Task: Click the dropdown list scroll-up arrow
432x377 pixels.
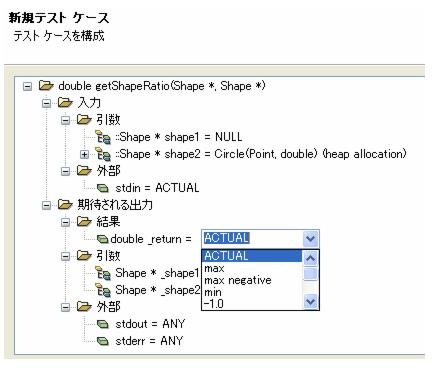Action: [x=310, y=258]
